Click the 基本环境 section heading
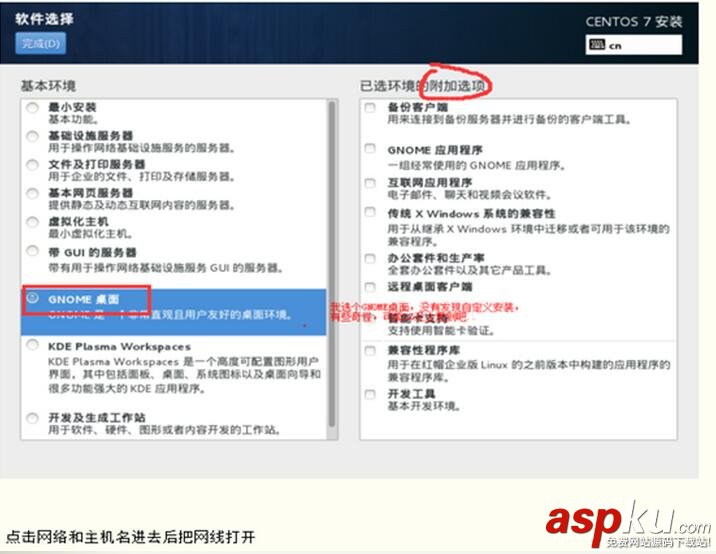The height and width of the screenshot is (554, 716). (48, 85)
